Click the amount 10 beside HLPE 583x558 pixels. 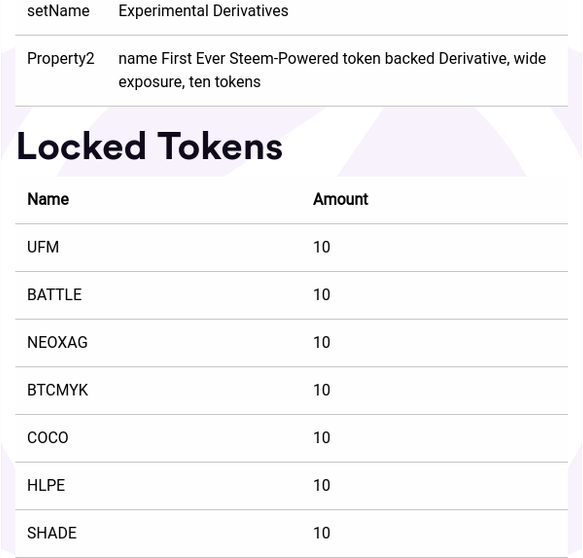point(322,486)
